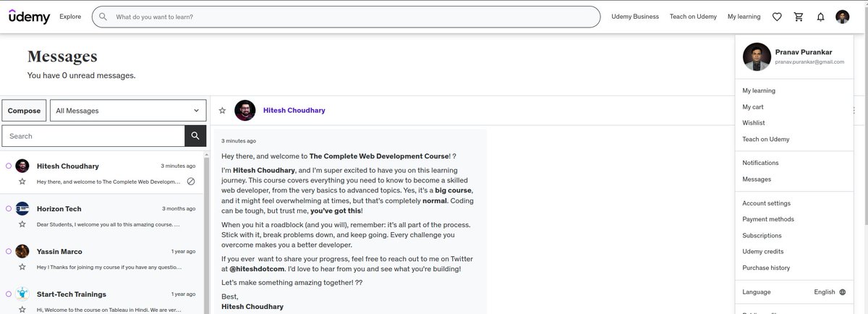The width and height of the screenshot is (868, 314).
Task: Open Teach on Udemy link in header
Action: (693, 17)
